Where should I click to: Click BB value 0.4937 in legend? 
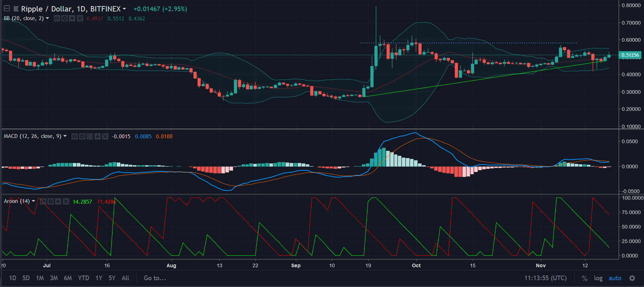[95, 19]
